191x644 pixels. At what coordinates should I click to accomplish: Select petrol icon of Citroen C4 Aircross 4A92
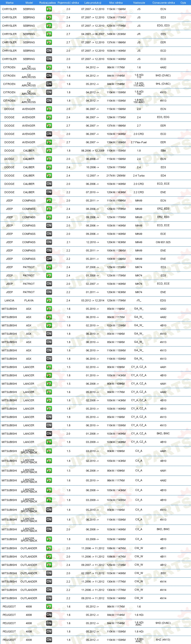click(x=49, y=67)
